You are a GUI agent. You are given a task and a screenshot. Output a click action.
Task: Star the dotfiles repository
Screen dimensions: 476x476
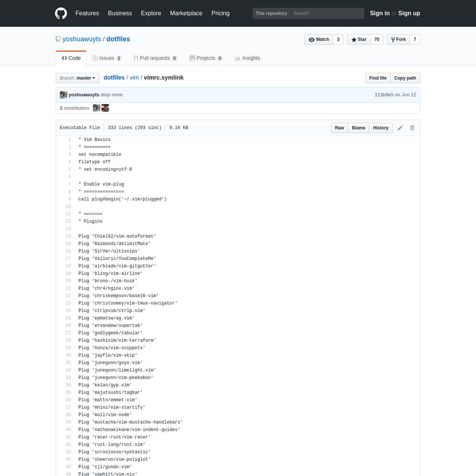click(x=359, y=40)
